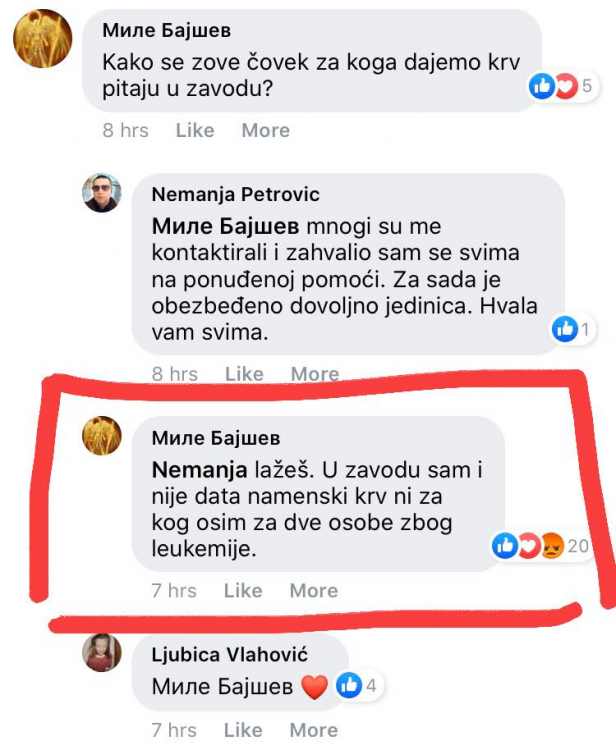View the 4 likes on Ljubica Vlahović's comment

tap(356, 686)
